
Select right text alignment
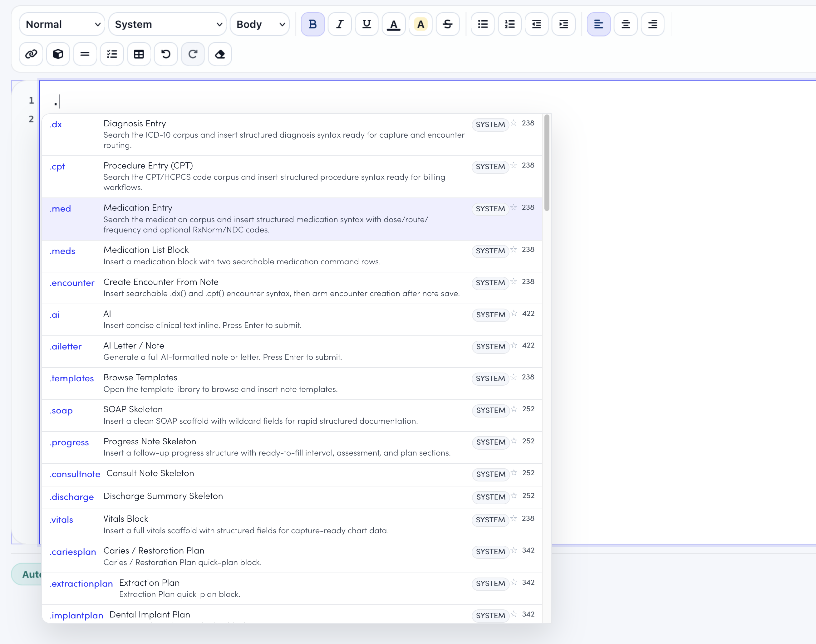coord(652,24)
